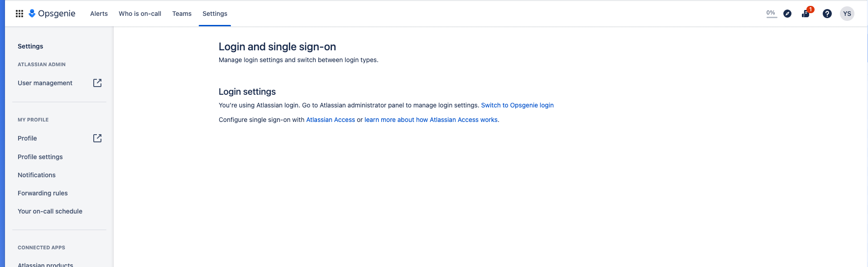Click external link icon beside Profile
The image size is (868, 267).
pos(97,138)
